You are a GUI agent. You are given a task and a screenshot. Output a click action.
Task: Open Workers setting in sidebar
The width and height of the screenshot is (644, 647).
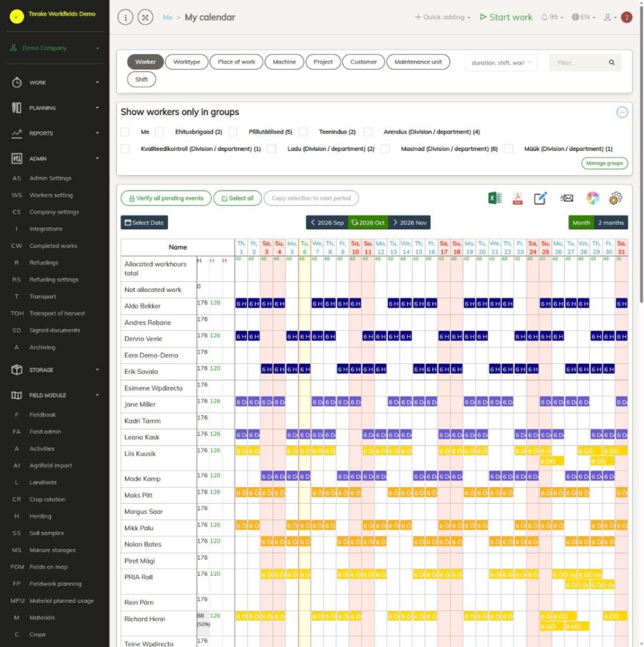point(51,195)
